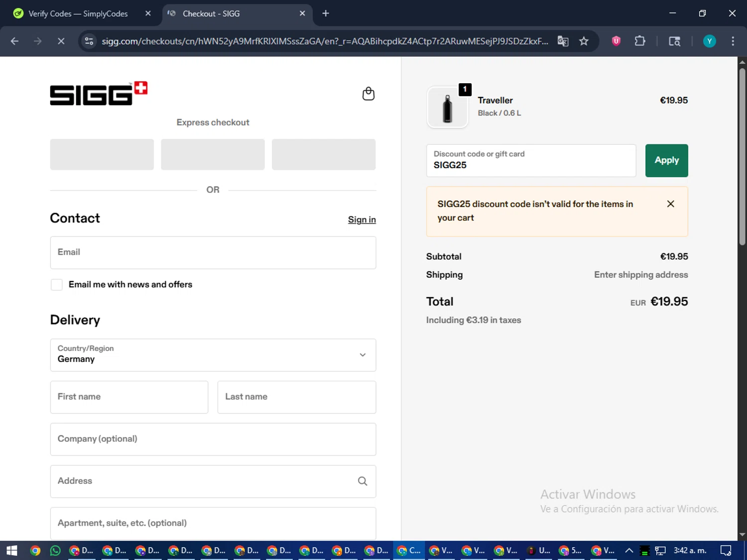Focus Apartment, suite, etc. field
The image size is (747, 560).
coord(213,523)
